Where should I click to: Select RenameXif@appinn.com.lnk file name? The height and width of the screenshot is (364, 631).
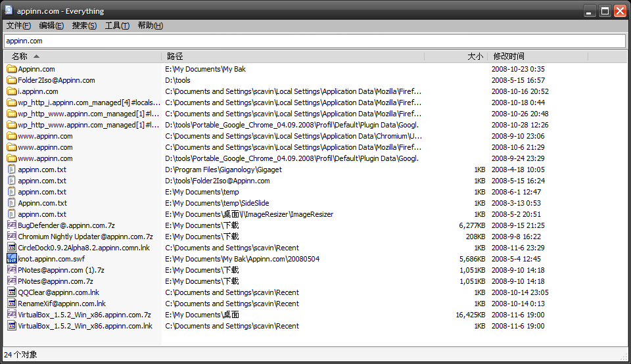tap(62, 304)
